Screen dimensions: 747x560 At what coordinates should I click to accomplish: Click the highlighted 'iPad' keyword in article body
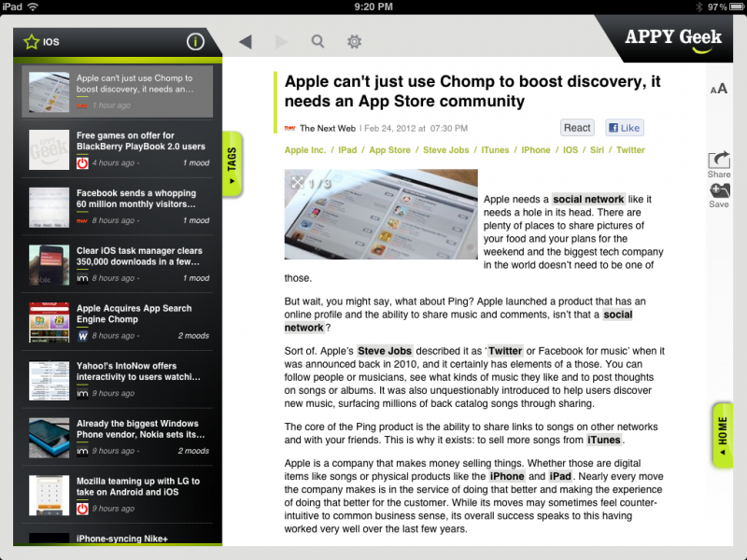point(559,476)
